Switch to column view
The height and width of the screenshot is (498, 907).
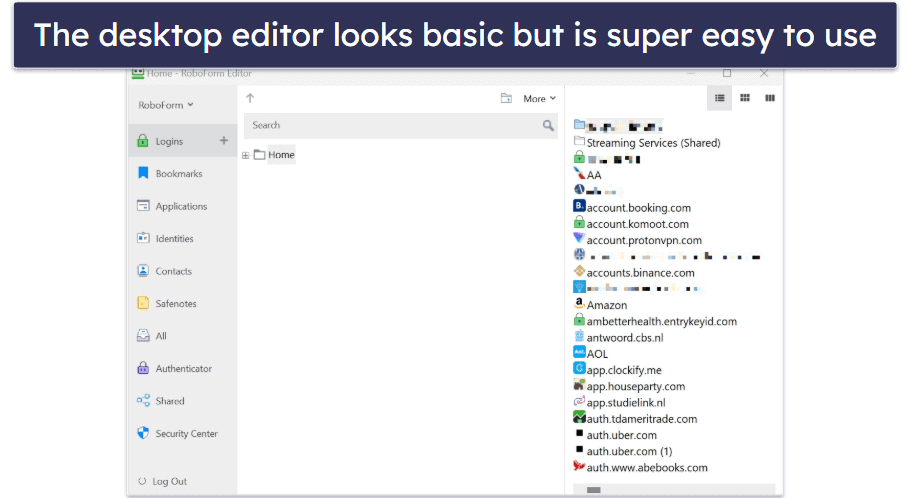(x=770, y=98)
